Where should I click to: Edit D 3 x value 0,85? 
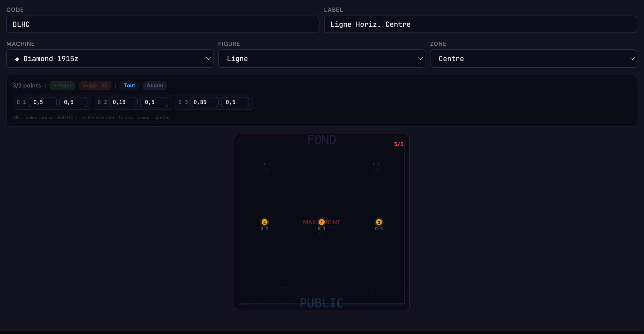click(x=204, y=102)
